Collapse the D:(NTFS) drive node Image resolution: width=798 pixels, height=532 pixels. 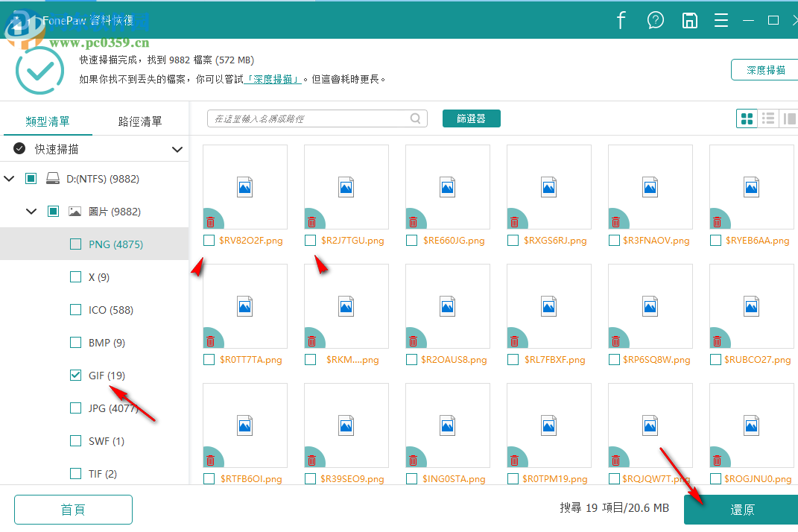click(9, 178)
